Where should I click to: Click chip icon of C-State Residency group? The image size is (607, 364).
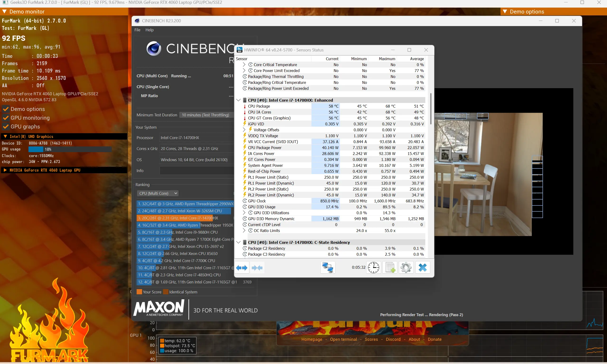(x=245, y=242)
